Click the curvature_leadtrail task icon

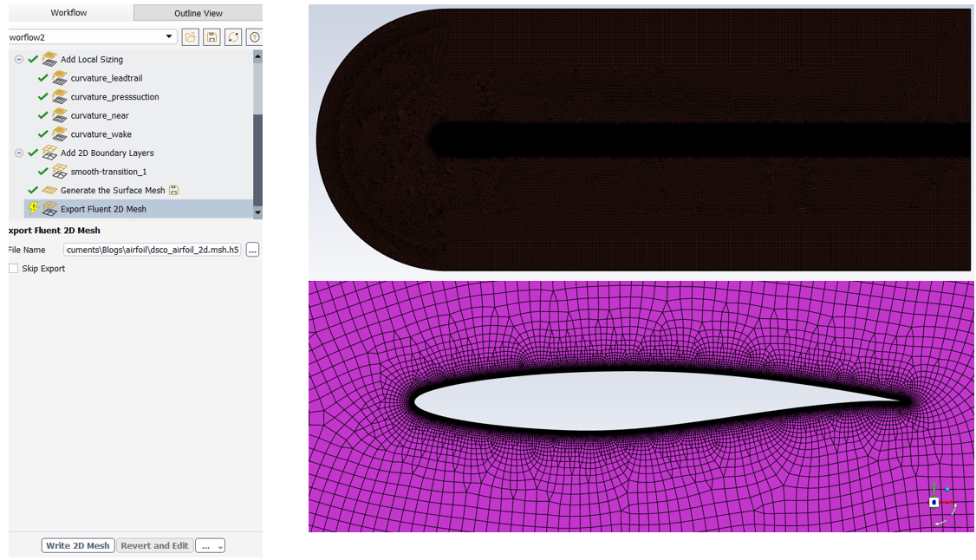pos(60,78)
